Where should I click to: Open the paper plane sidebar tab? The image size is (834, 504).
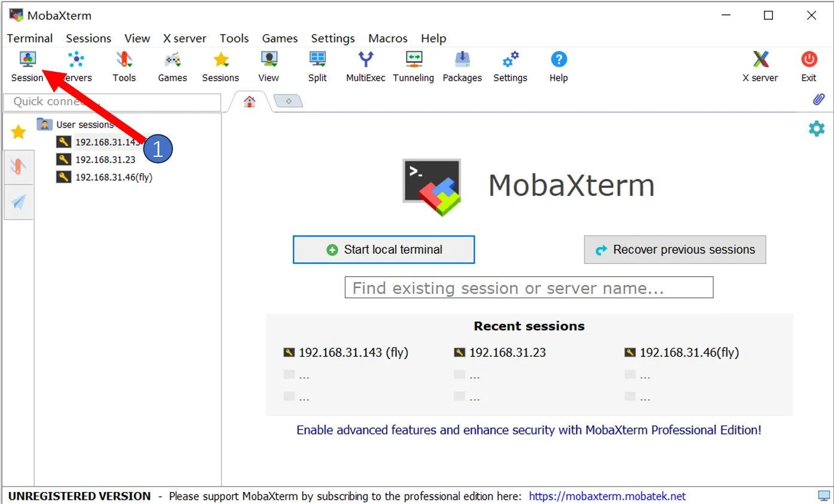click(19, 202)
